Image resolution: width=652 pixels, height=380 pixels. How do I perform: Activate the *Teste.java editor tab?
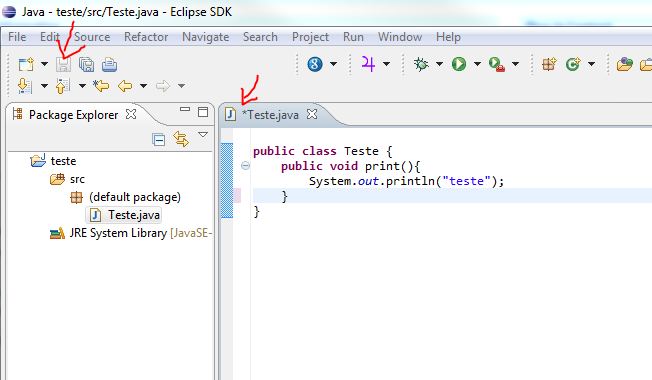point(270,115)
